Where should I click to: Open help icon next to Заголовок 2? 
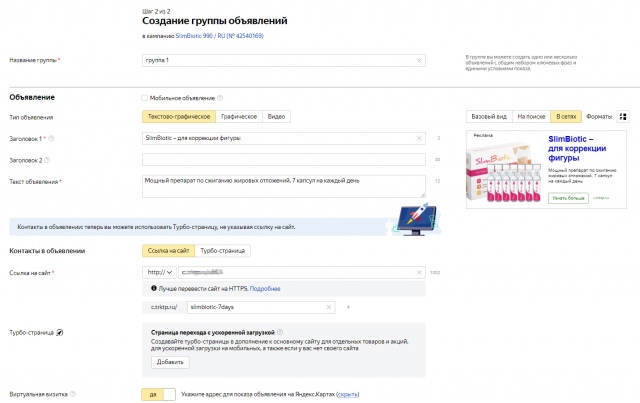click(x=47, y=160)
